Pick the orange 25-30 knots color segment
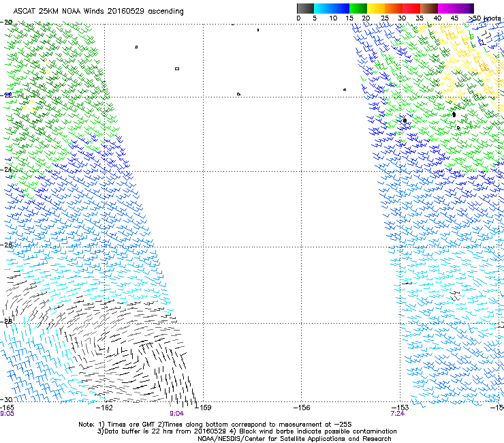The image size is (504, 443). (x=394, y=8)
